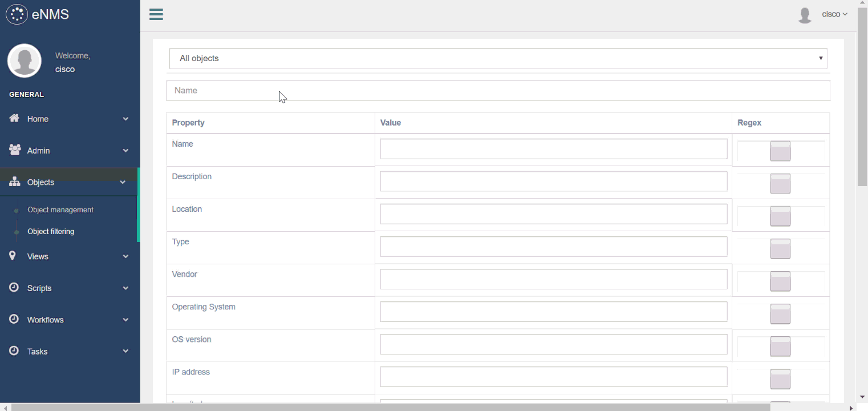This screenshot has height=411, width=868.
Task: Enable regex for Type property
Action: pyautogui.click(x=780, y=248)
